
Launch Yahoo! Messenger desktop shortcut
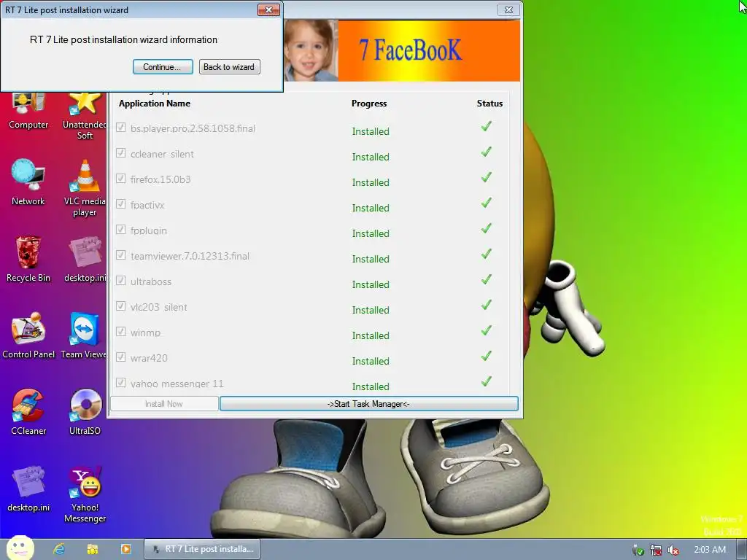coord(85,494)
